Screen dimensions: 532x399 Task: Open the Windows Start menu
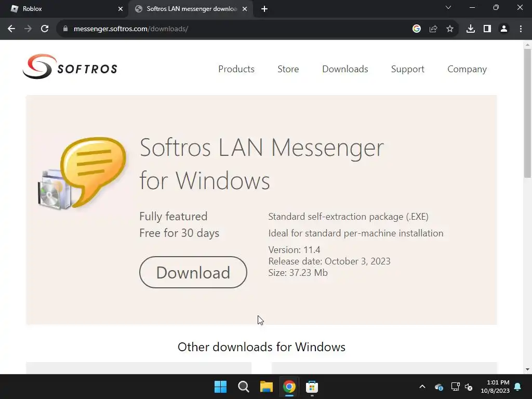(x=220, y=387)
